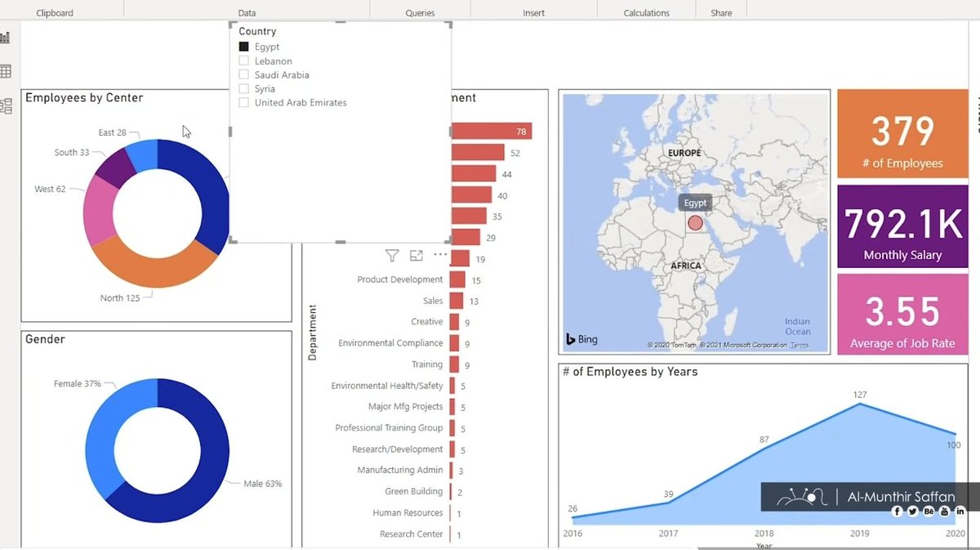
Task: Click the top bar showing 78
Action: (492, 132)
